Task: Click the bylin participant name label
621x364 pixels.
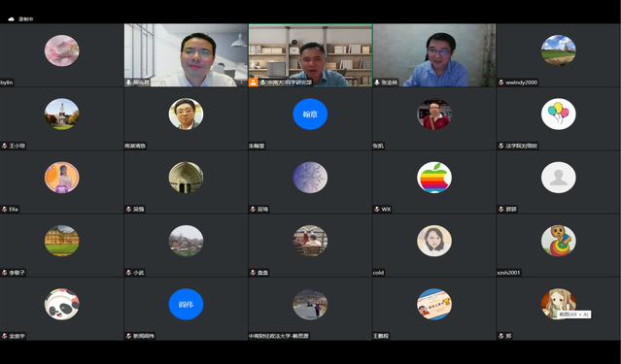Action: tap(7, 83)
